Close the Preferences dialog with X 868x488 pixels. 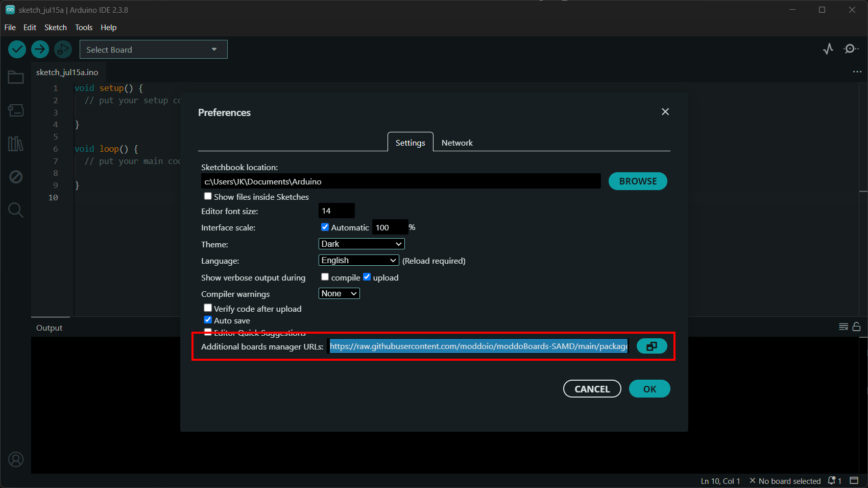[665, 111]
